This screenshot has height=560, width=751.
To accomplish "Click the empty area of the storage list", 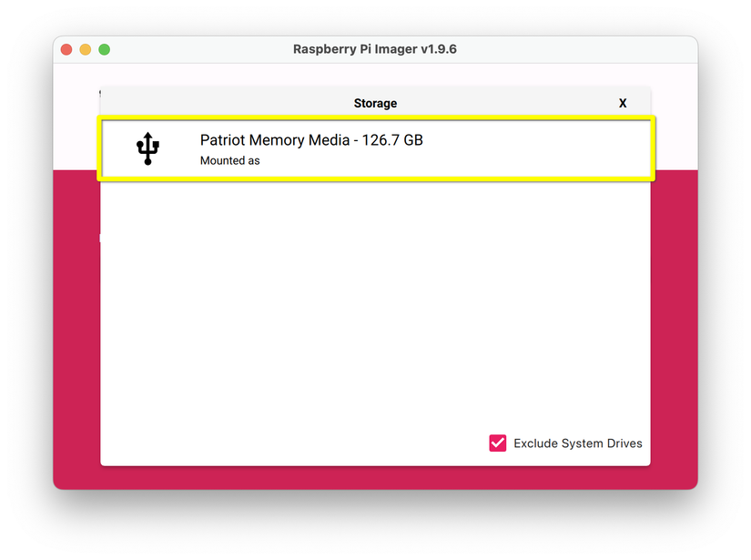I will (x=375, y=300).
